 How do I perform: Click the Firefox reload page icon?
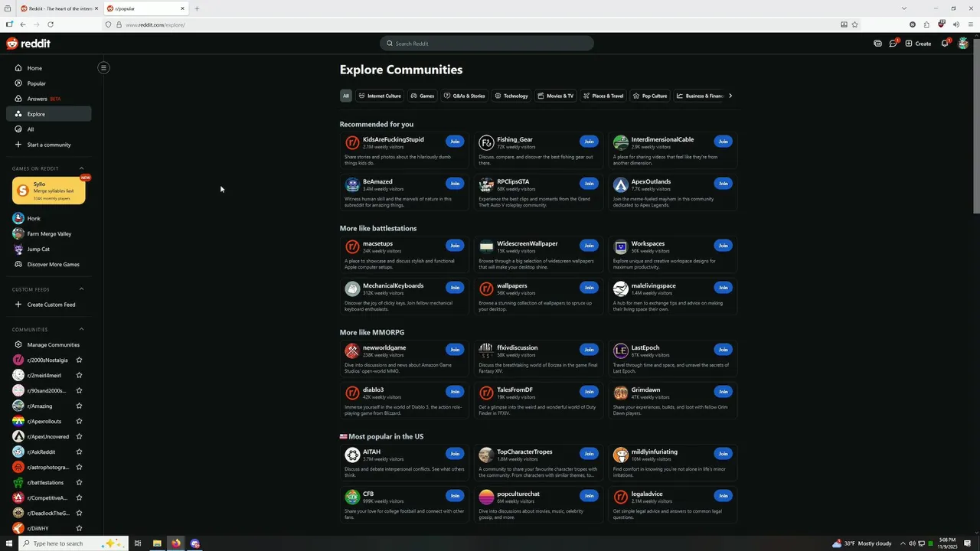point(51,24)
